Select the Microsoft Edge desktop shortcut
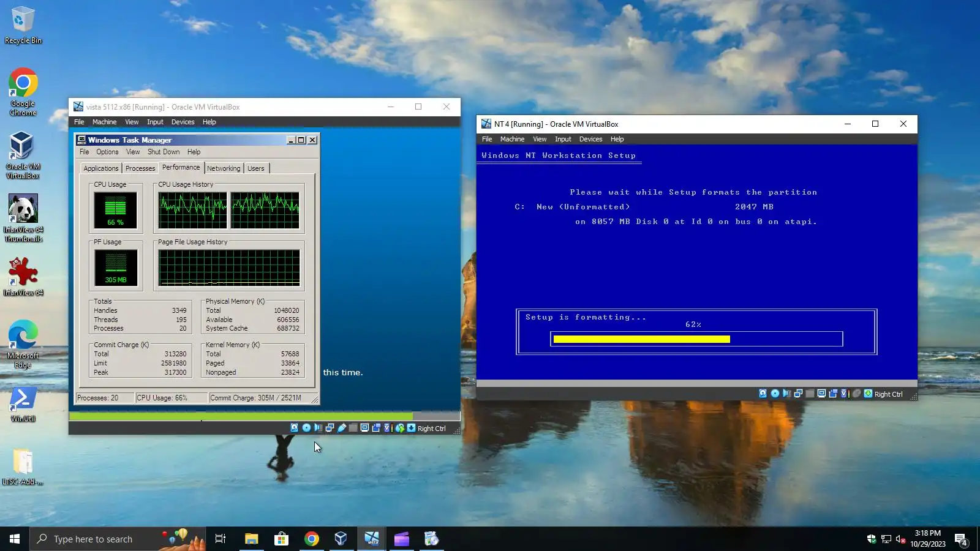980x551 pixels. point(23,344)
